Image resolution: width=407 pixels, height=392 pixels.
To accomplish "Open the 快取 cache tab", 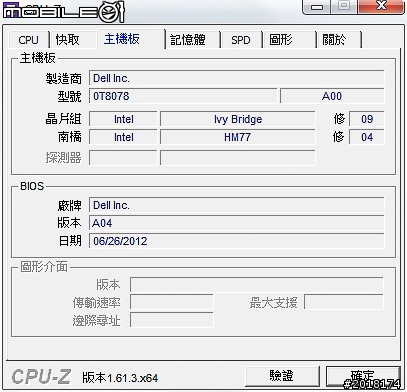I will click(x=68, y=40).
